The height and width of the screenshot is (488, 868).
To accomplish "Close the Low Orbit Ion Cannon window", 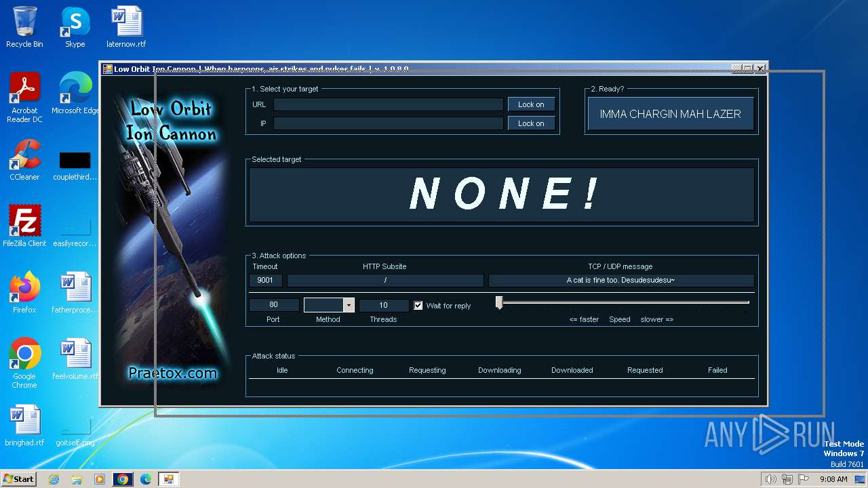I will 760,68.
